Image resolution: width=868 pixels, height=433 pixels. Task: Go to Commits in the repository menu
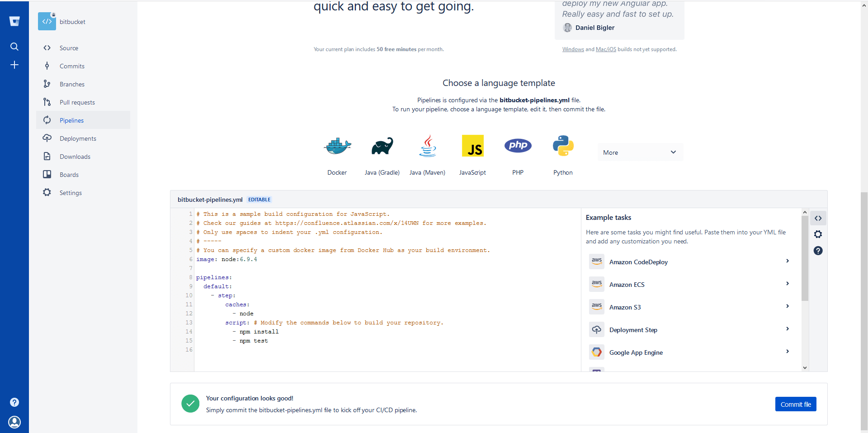point(72,66)
